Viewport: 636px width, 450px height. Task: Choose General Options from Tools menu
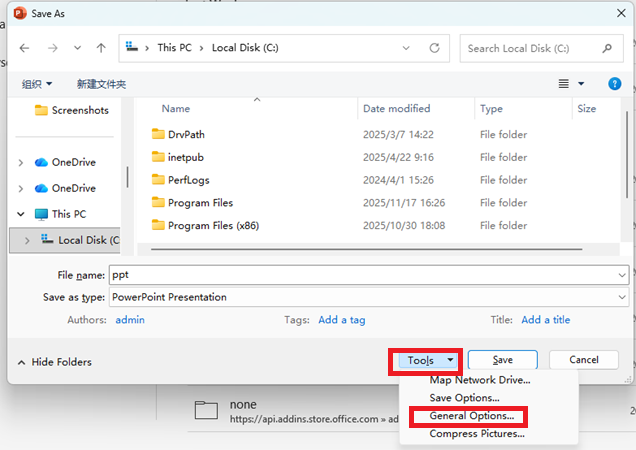[x=472, y=416]
